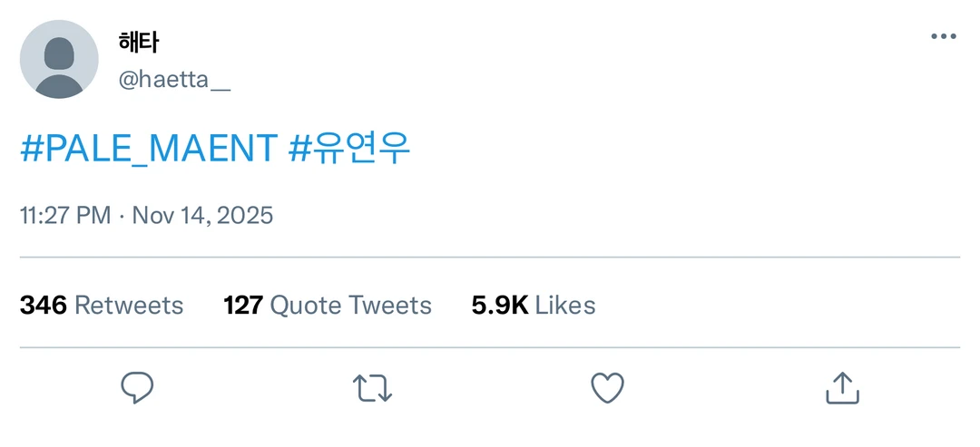980x447 pixels.
Task: Open the share upload icon
Action: click(x=842, y=388)
